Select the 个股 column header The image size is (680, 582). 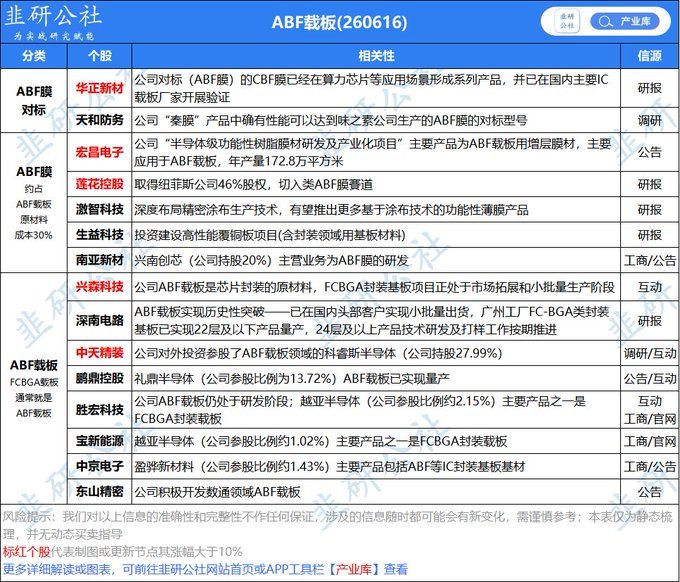pos(100,56)
